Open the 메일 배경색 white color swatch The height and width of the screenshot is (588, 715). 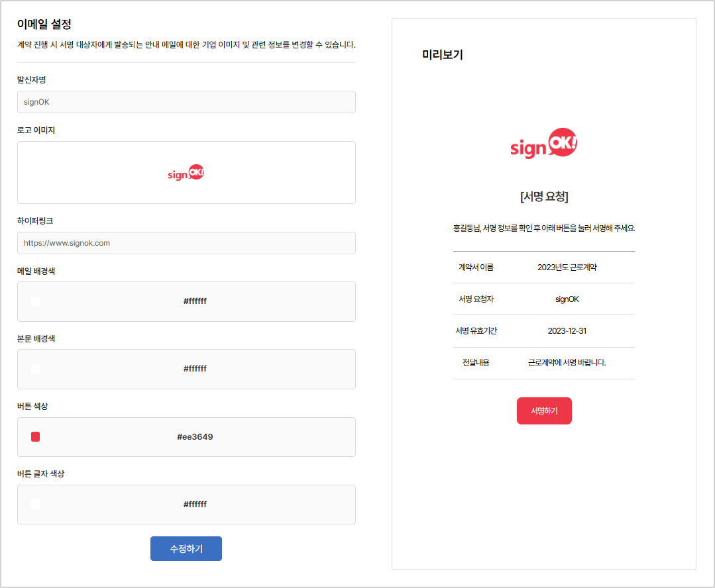(x=36, y=301)
